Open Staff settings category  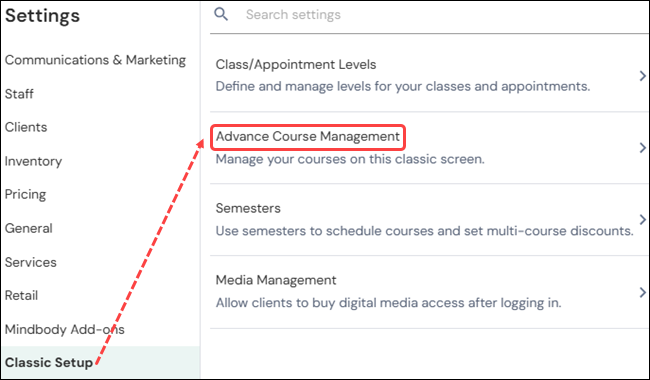point(19,94)
